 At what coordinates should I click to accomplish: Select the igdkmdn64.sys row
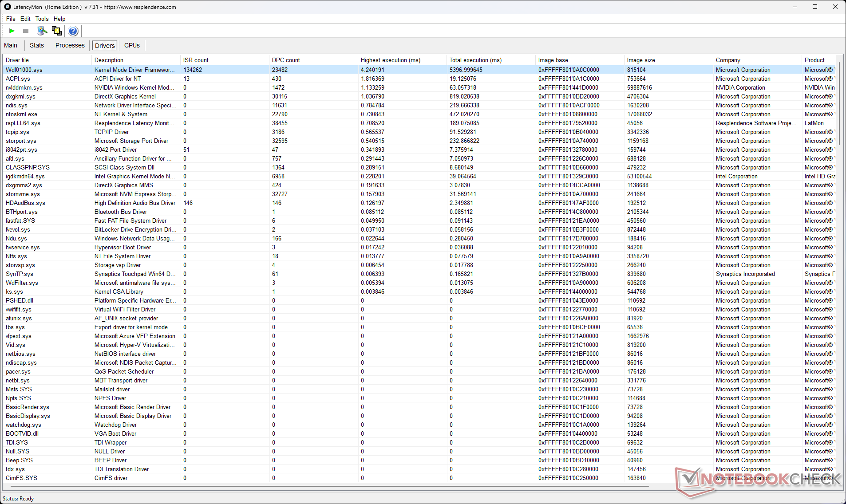pyautogui.click(x=419, y=176)
